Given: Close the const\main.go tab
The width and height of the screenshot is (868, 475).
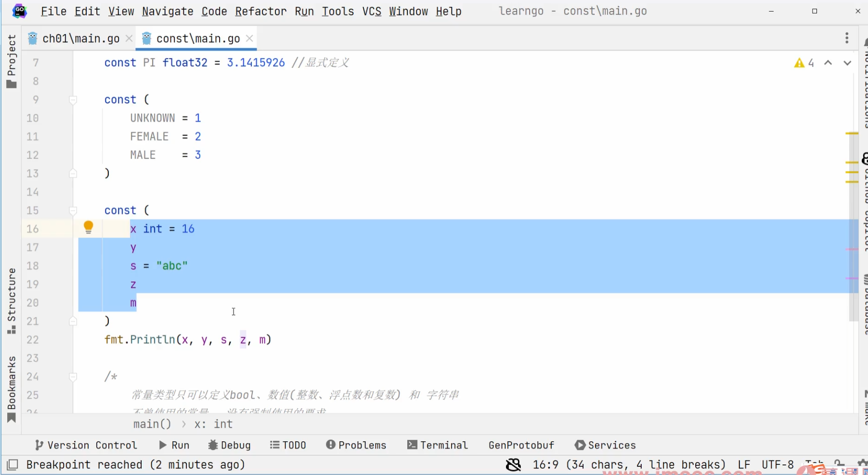Looking at the screenshot, I should point(249,39).
